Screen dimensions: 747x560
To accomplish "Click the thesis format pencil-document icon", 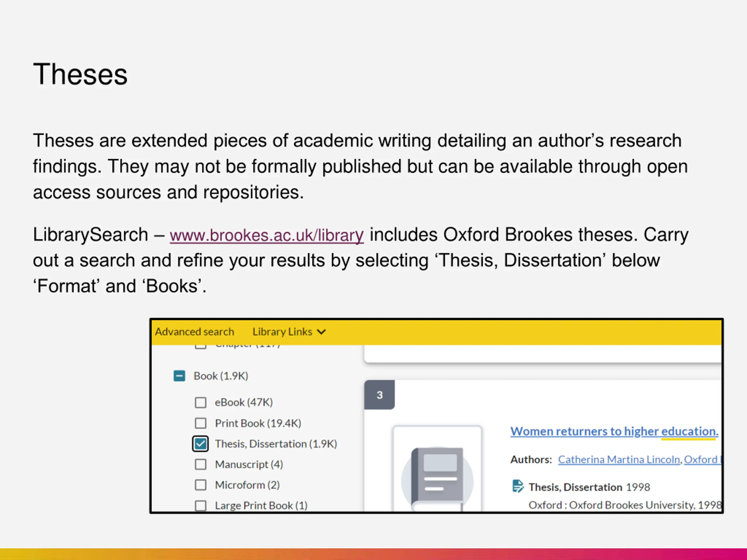I will [518, 487].
